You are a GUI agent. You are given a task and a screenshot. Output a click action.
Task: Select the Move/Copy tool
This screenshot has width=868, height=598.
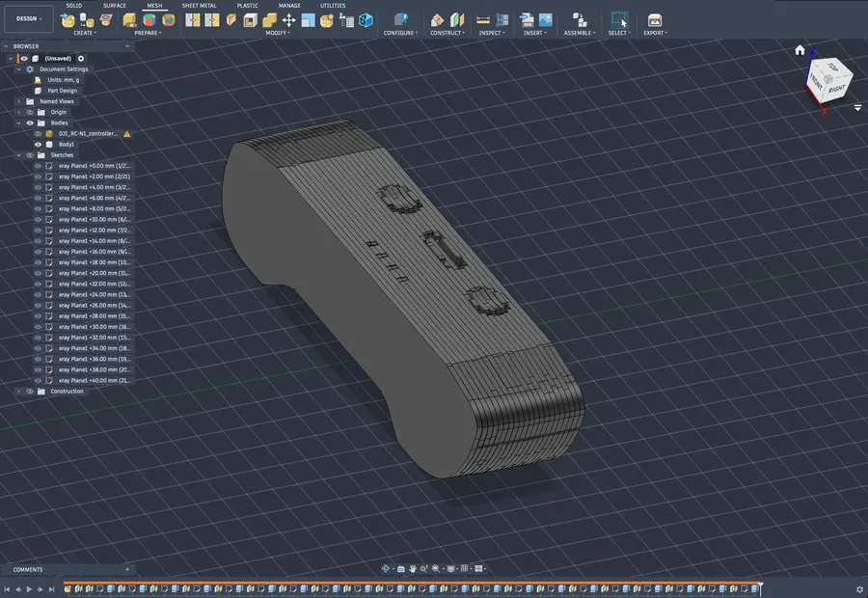point(289,20)
